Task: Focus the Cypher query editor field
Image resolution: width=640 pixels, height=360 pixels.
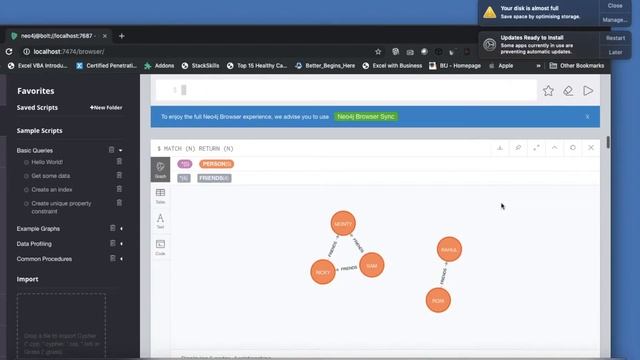Action: [346, 90]
